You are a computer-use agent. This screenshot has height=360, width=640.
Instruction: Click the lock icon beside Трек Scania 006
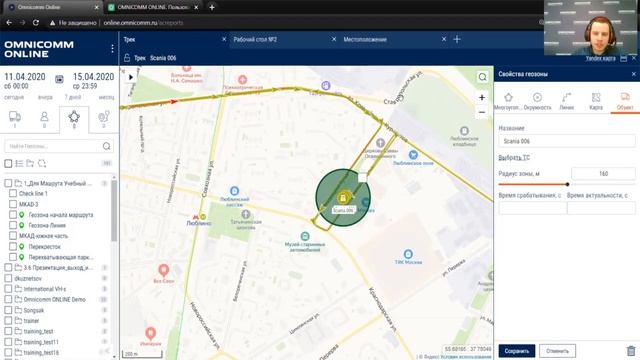[127, 58]
